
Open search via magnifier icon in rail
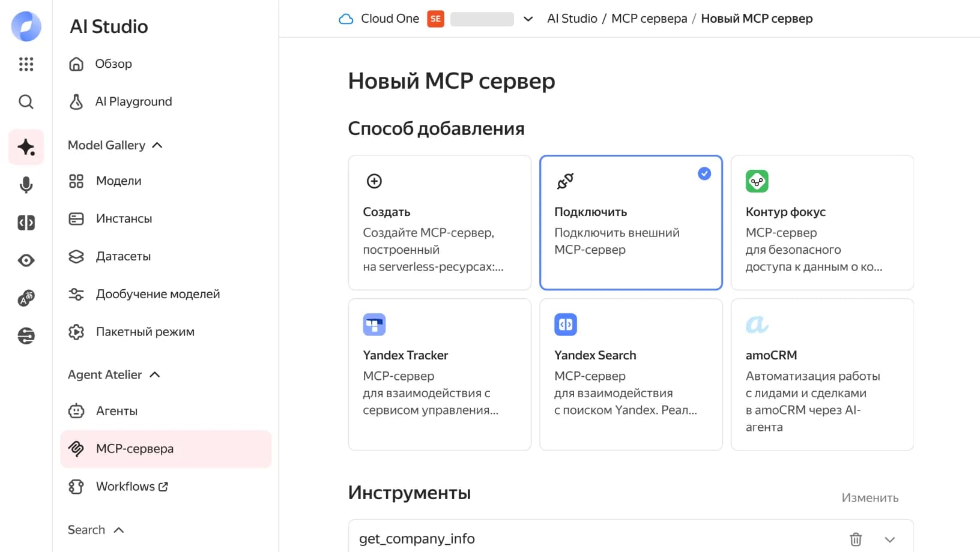point(26,101)
